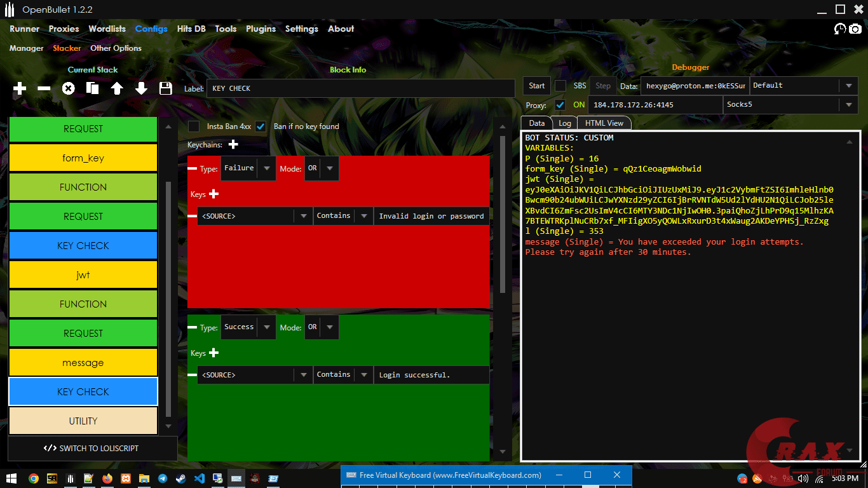Add a key to the Failure keychain

[x=214, y=194]
